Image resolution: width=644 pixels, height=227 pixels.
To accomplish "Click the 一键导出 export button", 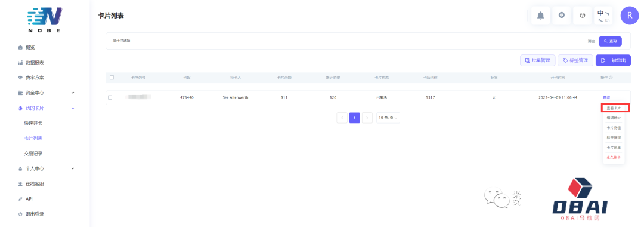I will (x=613, y=60).
